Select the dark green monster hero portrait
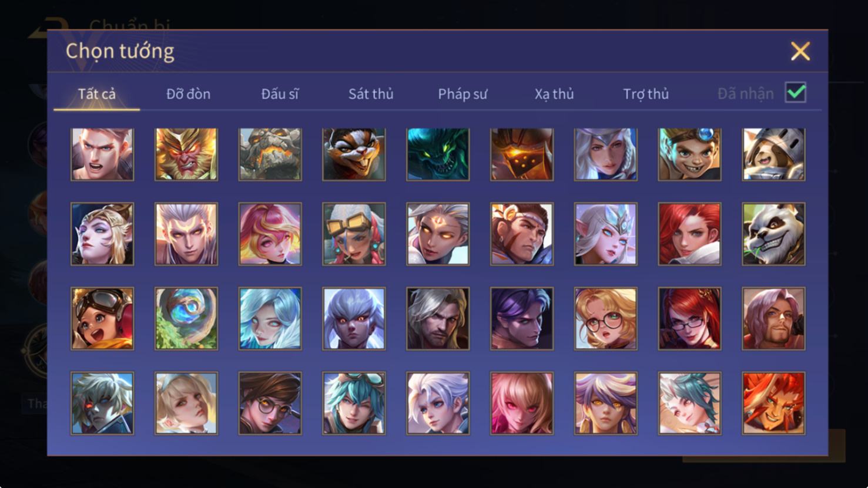Image resolution: width=868 pixels, height=488 pixels. click(438, 154)
